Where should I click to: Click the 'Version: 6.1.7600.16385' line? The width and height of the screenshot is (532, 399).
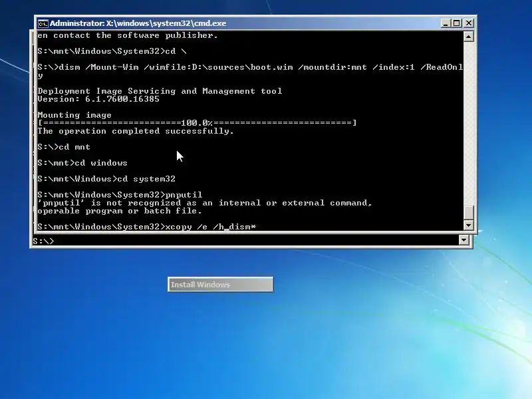(98, 99)
